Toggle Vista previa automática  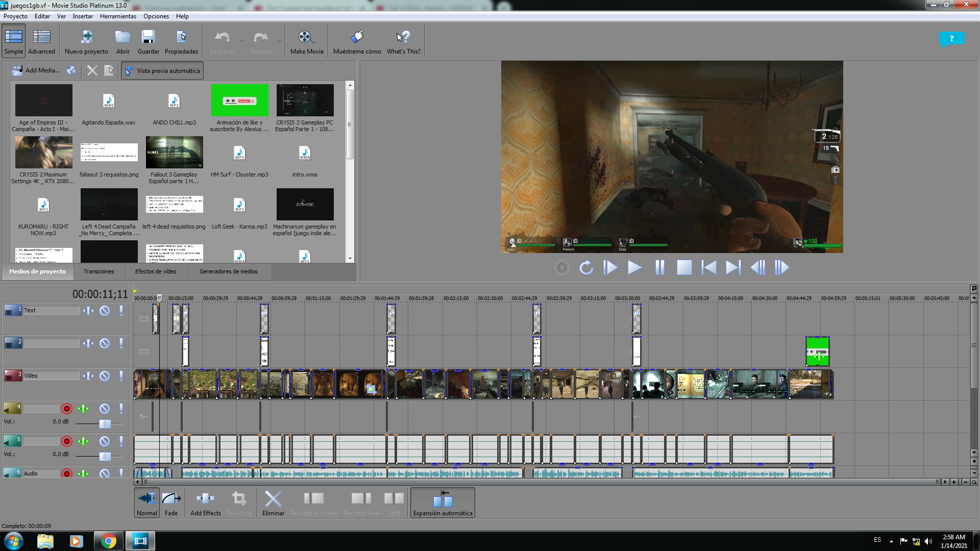point(162,70)
